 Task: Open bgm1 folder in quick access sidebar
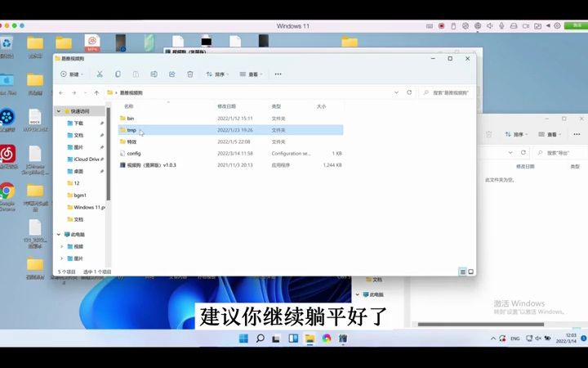(78, 195)
